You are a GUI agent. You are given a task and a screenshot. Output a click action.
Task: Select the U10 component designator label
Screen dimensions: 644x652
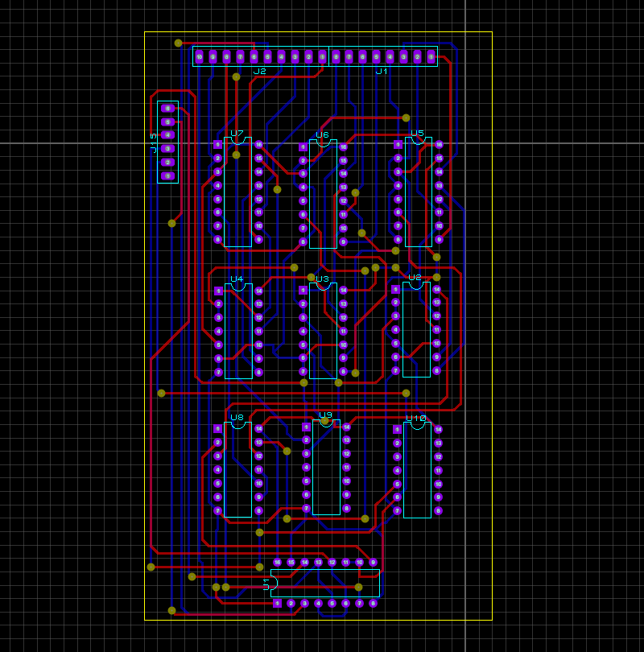(415, 418)
